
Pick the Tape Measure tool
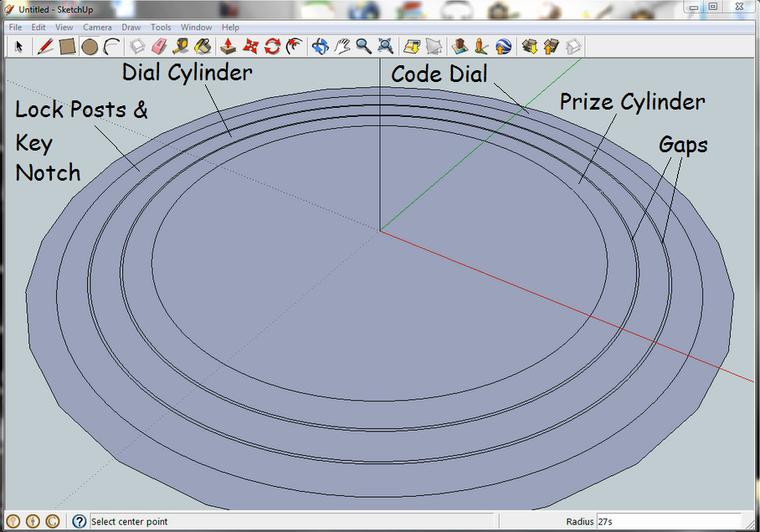tap(181, 47)
